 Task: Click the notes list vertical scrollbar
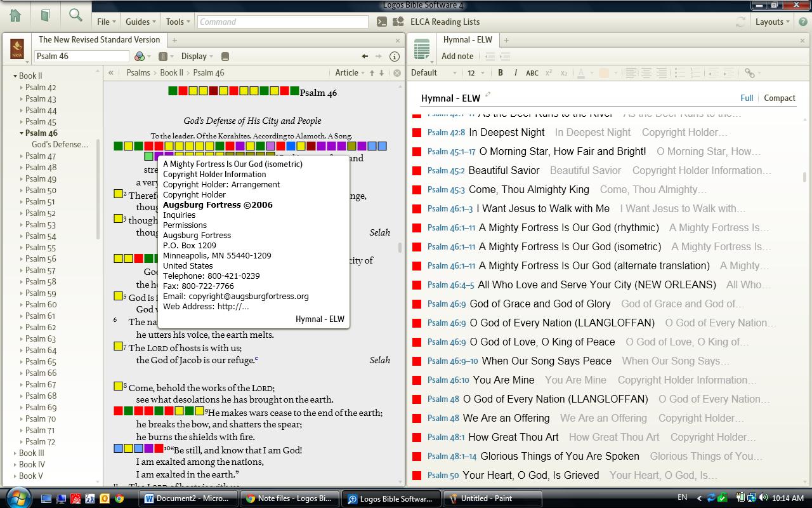click(806, 177)
